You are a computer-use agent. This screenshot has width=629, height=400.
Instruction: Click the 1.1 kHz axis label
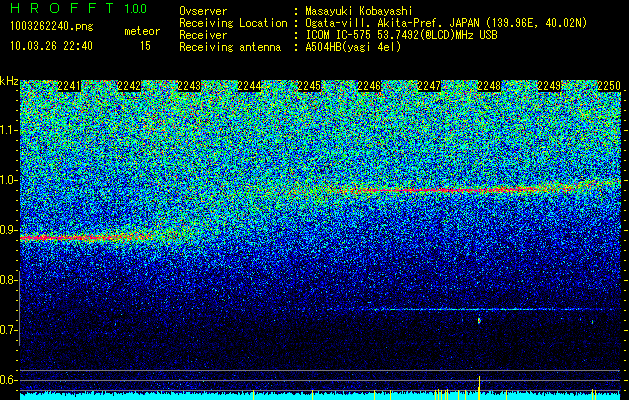8,130
